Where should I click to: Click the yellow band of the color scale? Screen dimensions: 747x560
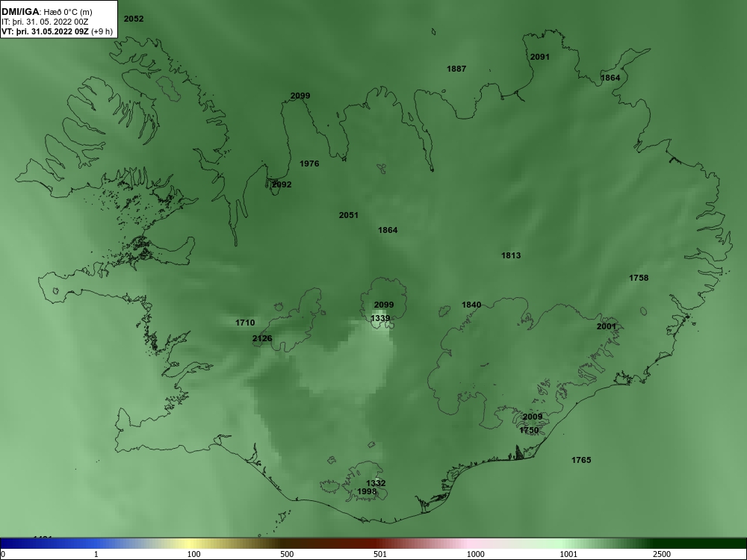[190, 544]
